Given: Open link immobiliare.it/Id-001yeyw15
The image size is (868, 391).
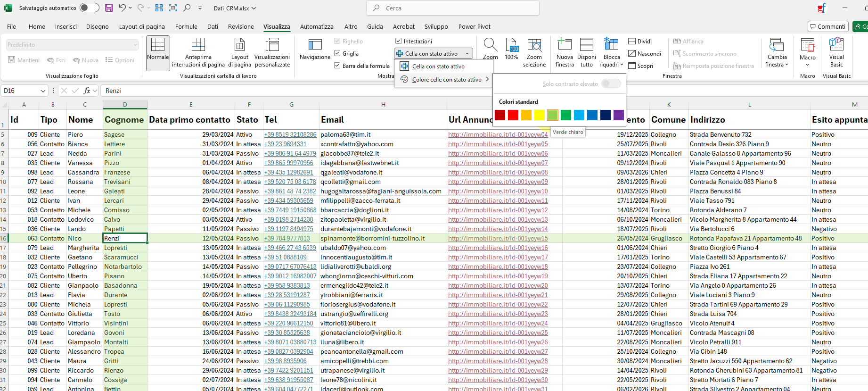Looking at the screenshot, I should pos(498,238).
